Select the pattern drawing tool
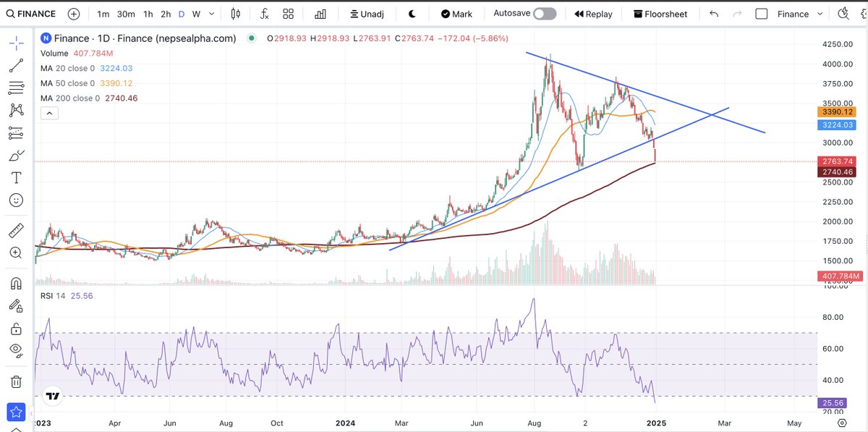Screen dimensions: 868x432 [x=16, y=111]
